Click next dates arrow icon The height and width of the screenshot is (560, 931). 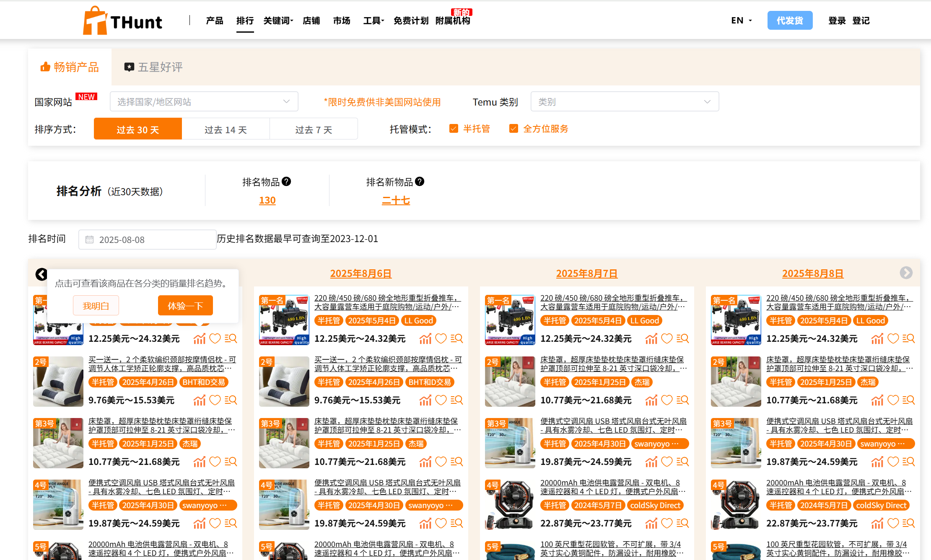click(906, 273)
